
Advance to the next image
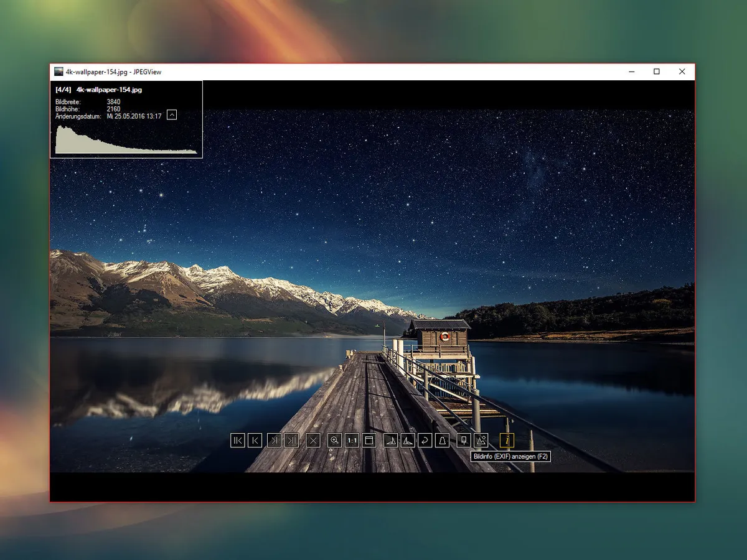click(x=274, y=441)
